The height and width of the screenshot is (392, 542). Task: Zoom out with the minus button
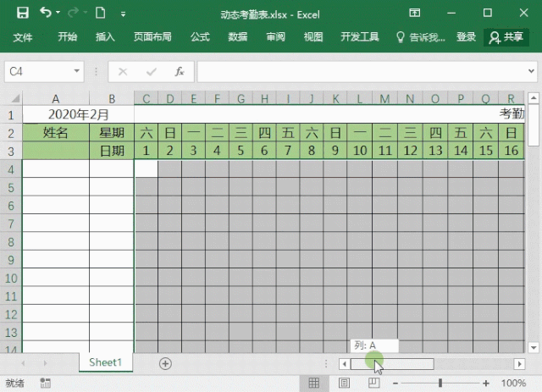[x=395, y=383]
